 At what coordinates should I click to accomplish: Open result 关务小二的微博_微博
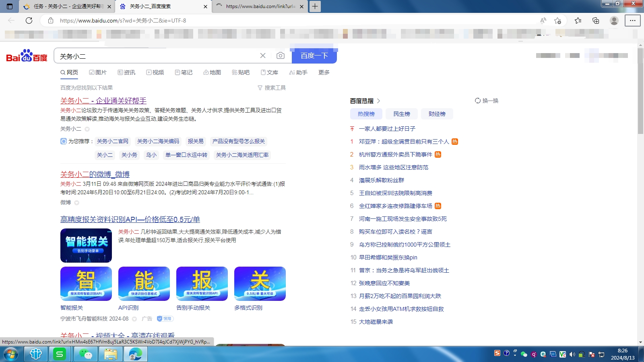pyautogui.click(x=95, y=174)
